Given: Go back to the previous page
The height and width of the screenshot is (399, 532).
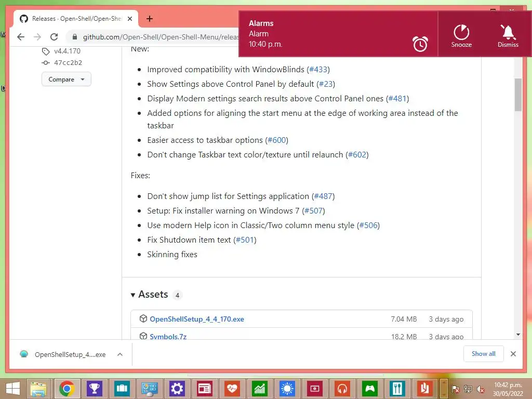Looking at the screenshot, I should pos(21,37).
